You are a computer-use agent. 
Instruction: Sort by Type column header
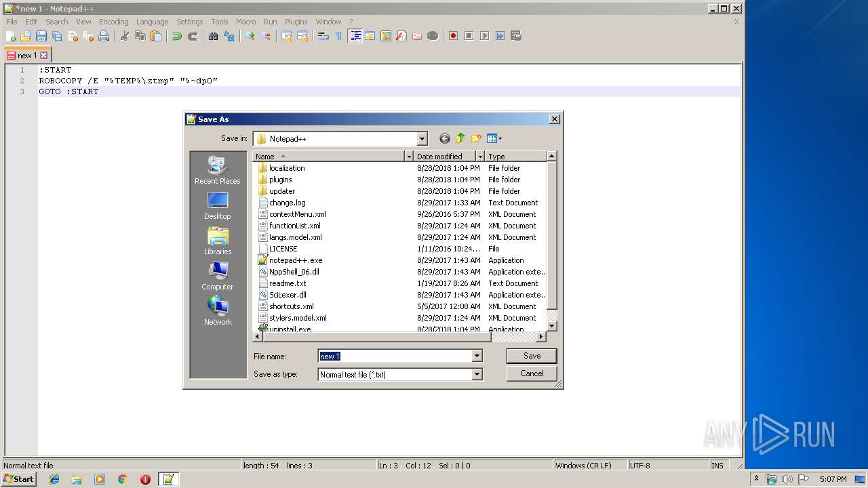click(516, 157)
